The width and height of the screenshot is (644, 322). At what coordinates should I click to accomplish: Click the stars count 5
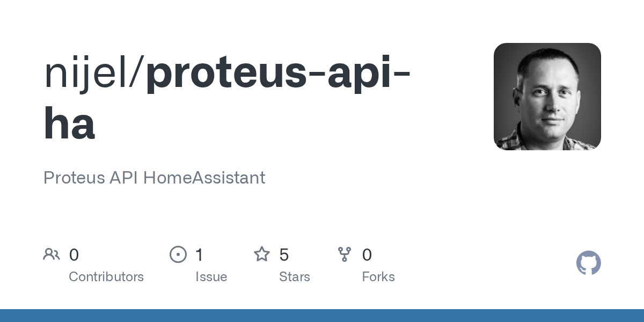[284, 255]
